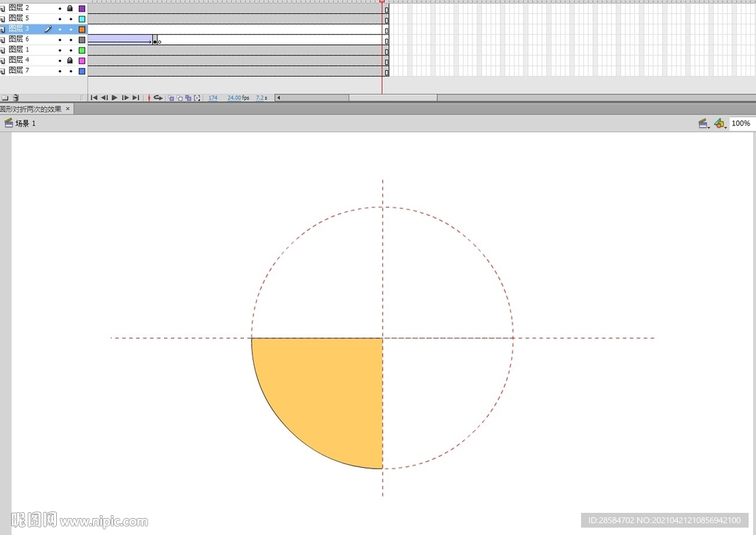Select layer 图层 3
Viewport: 756px width, 535px height.
[x=18, y=29]
